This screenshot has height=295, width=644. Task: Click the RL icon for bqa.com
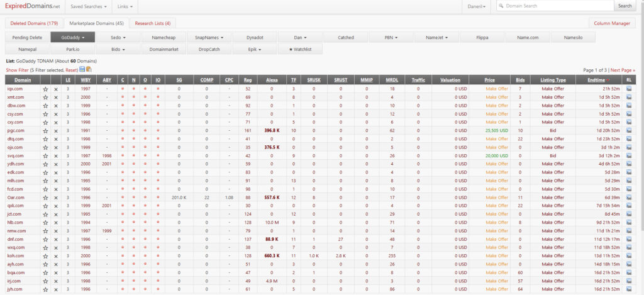629,273
